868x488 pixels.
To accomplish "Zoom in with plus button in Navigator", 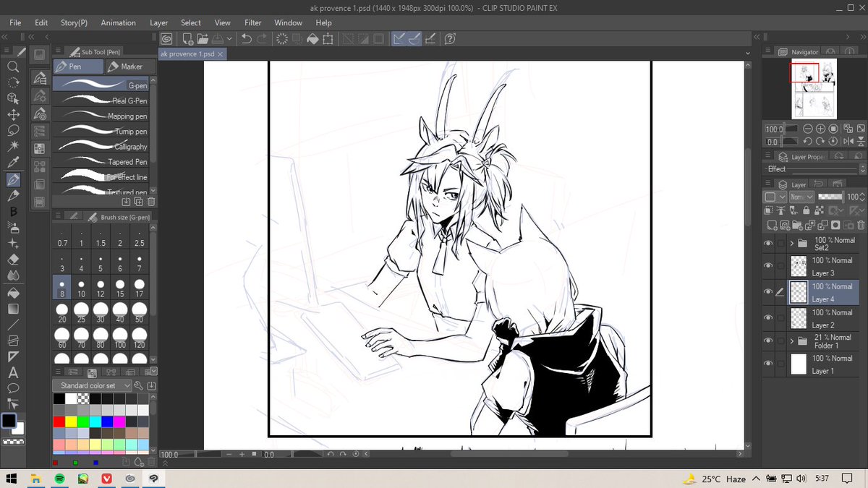I will click(x=820, y=129).
